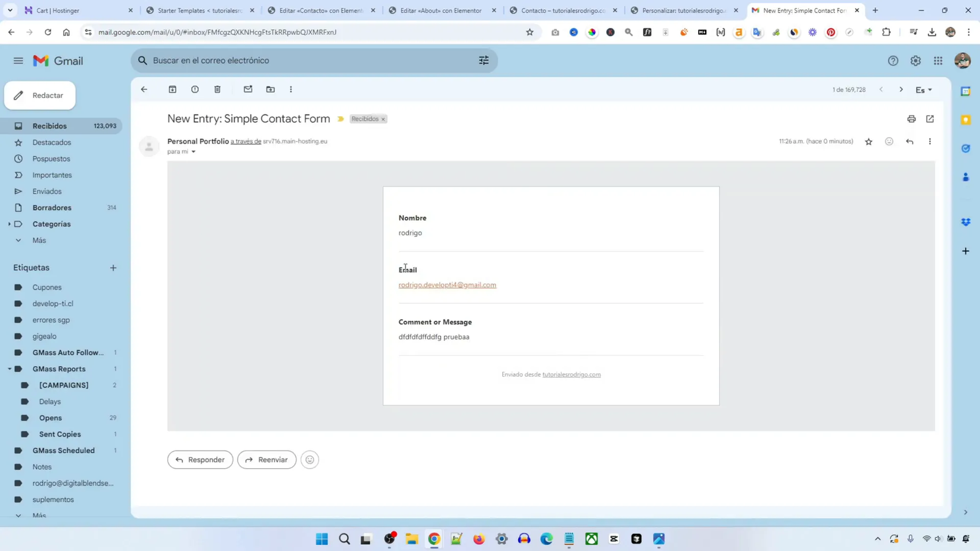Click the Responder button
Viewport: 980px width, 551px height.
tap(200, 459)
